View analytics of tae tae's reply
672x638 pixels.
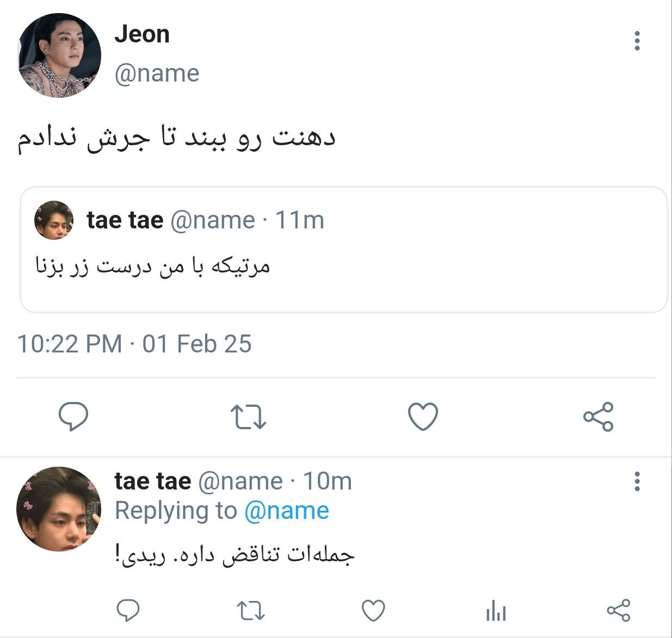coord(496,610)
